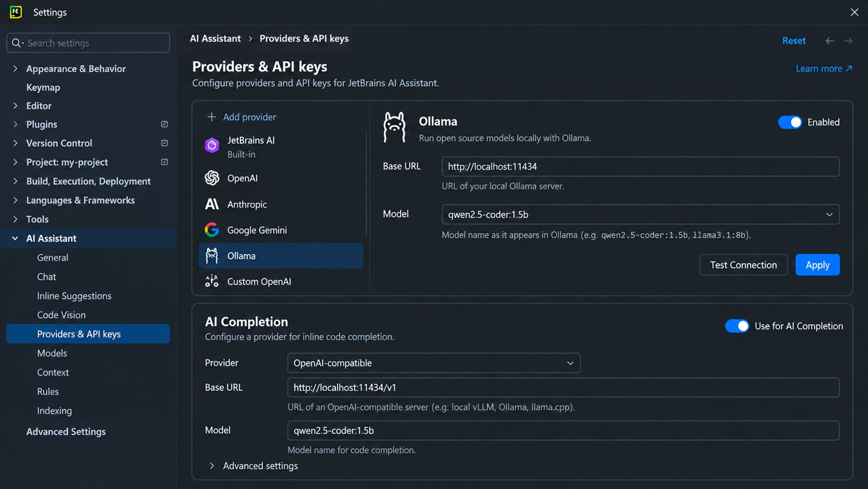Click the Ollama Base URL field
The image size is (868, 489).
(640, 166)
